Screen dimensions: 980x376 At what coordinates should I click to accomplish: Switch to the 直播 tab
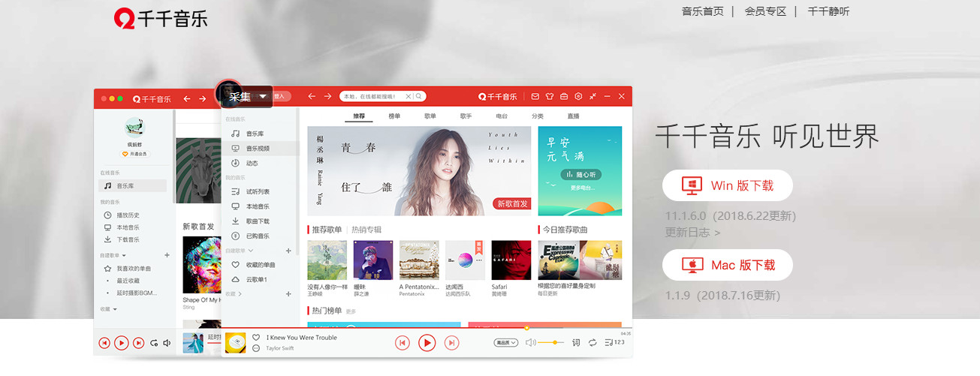pyautogui.click(x=573, y=116)
